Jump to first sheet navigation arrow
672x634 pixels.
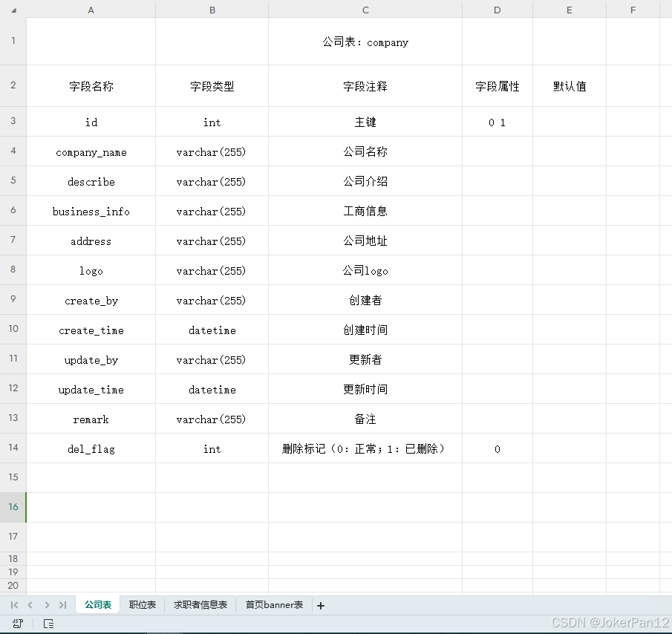click(14, 605)
